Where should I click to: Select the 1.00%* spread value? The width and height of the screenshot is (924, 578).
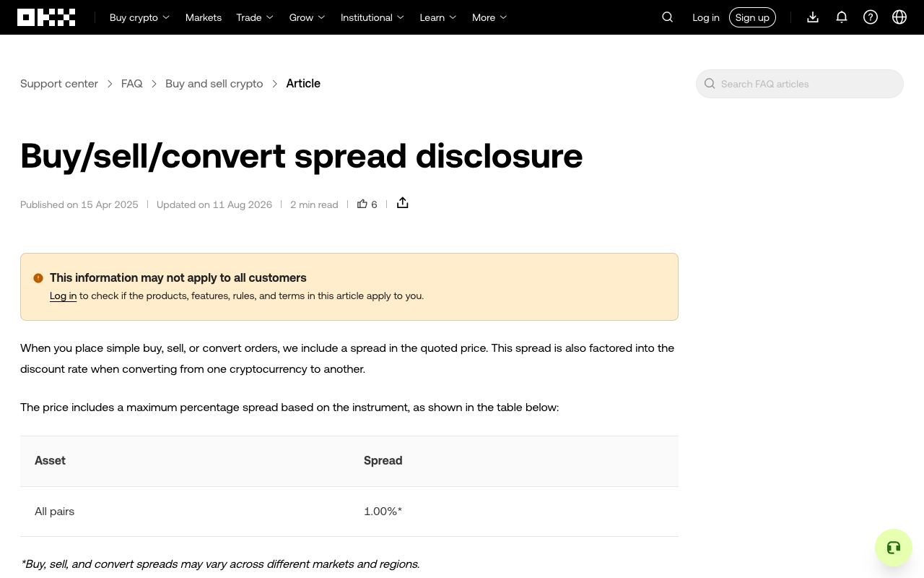tap(383, 512)
